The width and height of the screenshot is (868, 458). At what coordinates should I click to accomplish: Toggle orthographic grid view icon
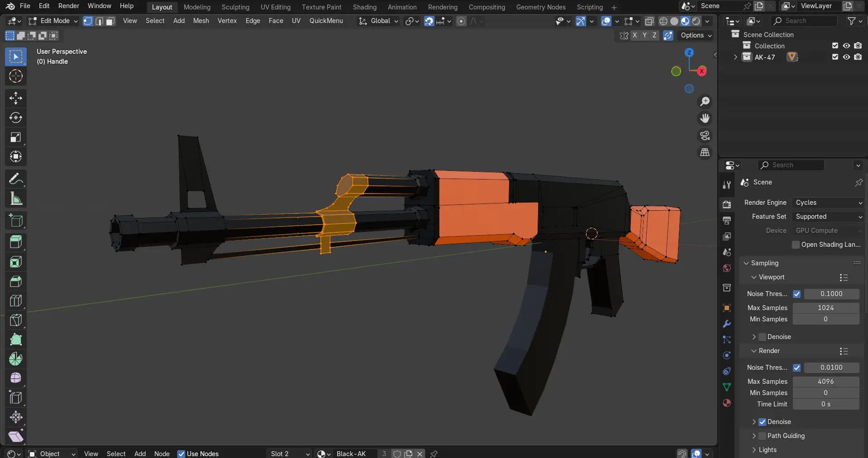click(705, 153)
